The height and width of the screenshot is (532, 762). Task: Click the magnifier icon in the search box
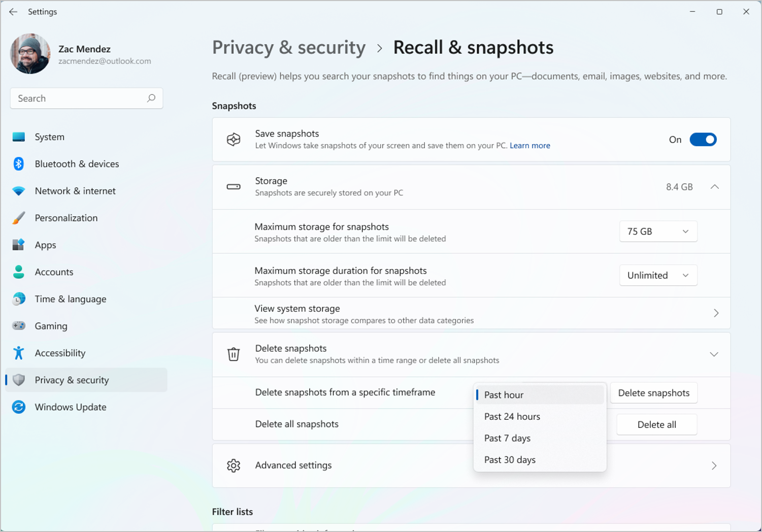tap(151, 98)
